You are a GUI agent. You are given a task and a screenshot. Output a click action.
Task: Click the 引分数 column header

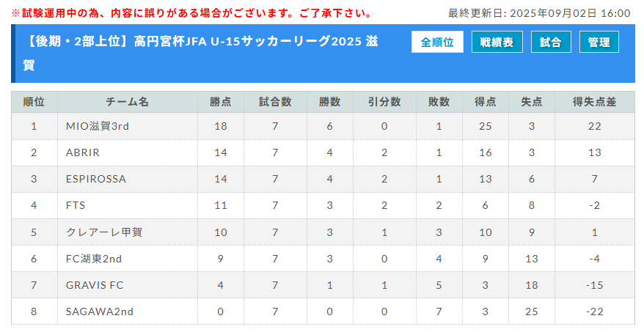[384, 102]
